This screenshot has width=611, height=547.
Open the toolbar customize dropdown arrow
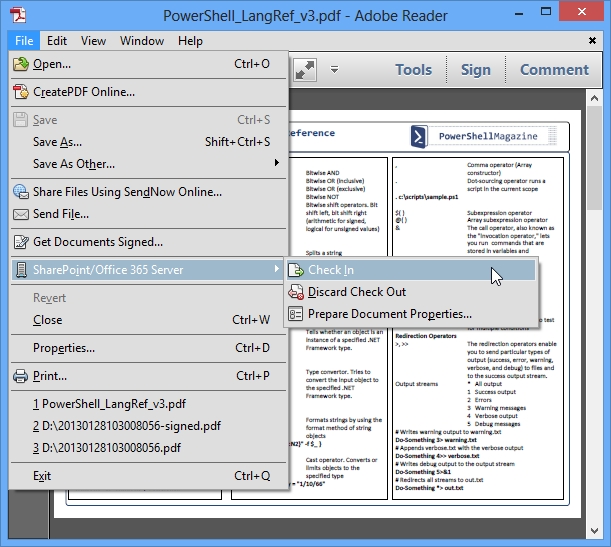point(334,70)
